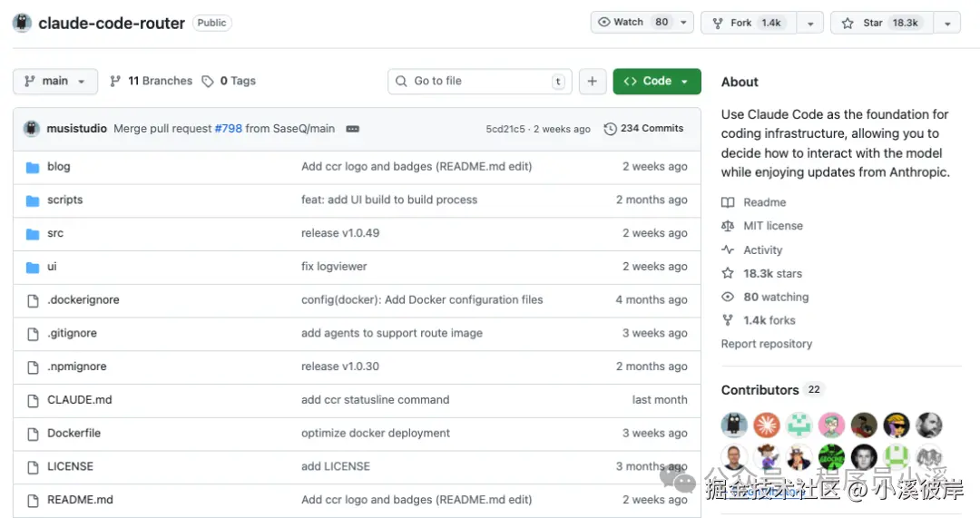Click the scripts folder icon

click(33, 200)
